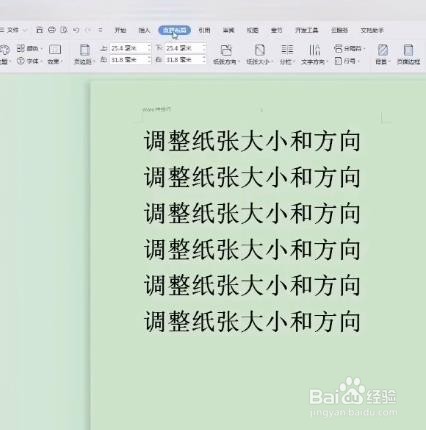Click the right margin stepper arrows
The image size is (426, 430).
pyautogui.click(x=204, y=60)
